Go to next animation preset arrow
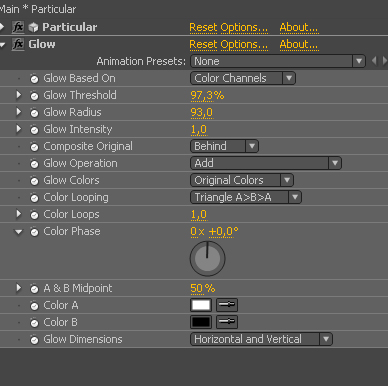Viewport: 388px width, 386px height. pyautogui.click(x=385, y=61)
